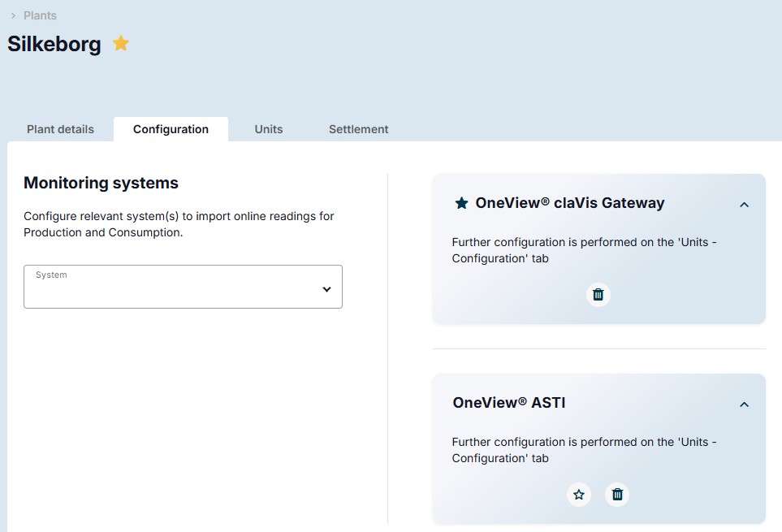Image resolution: width=782 pixels, height=532 pixels.
Task: Click the breadcrumb chevron before Plants
Action: click(13, 15)
